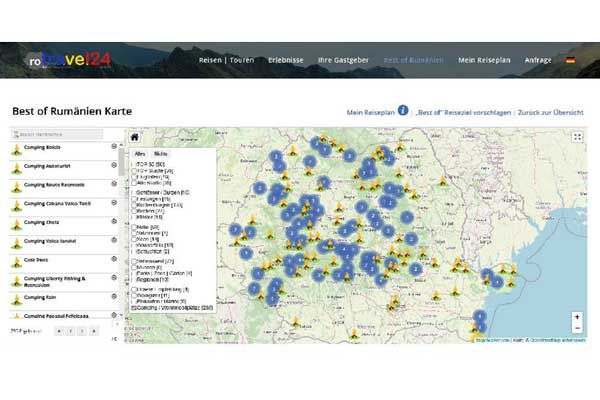The width and height of the screenshot is (600, 400).
Task: Click the rotravel24 logo
Action: tap(68, 62)
